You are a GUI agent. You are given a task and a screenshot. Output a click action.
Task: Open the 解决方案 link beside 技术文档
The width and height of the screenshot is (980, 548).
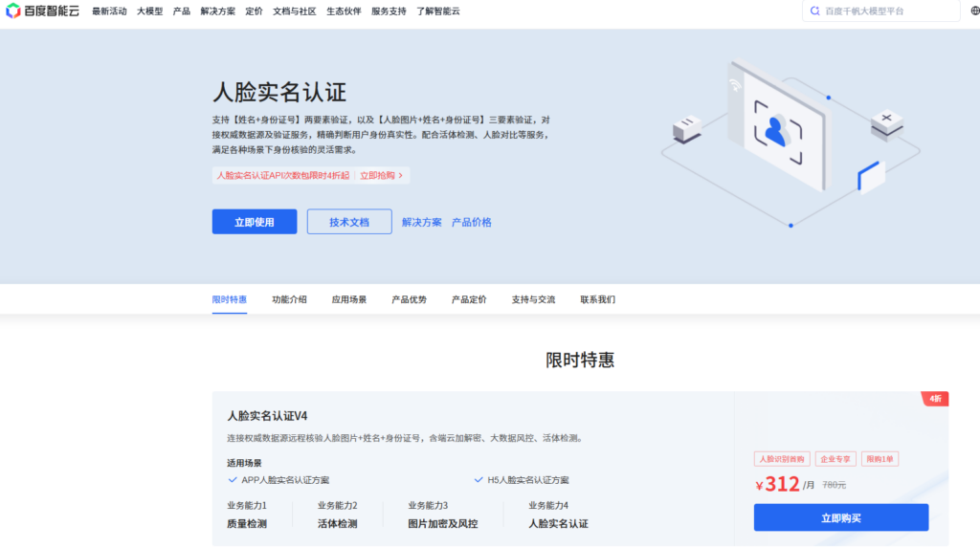pyautogui.click(x=422, y=223)
